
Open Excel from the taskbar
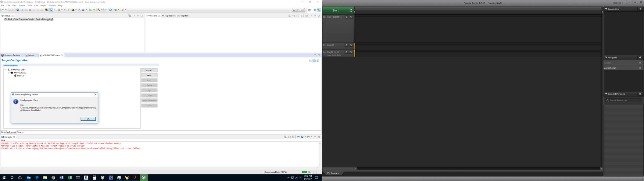[70, 178]
